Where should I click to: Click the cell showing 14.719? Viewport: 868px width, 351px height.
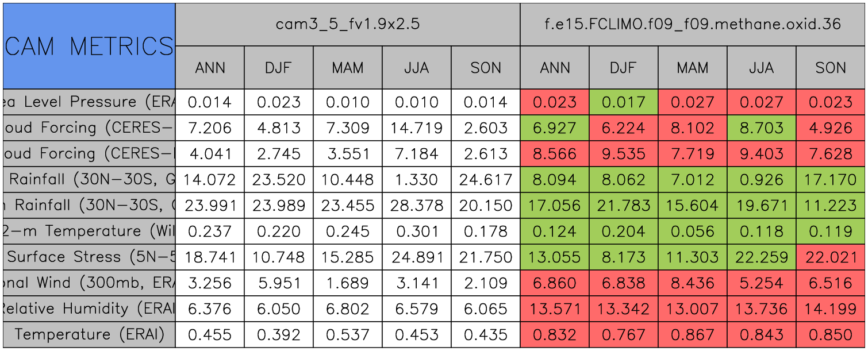pyautogui.click(x=417, y=128)
